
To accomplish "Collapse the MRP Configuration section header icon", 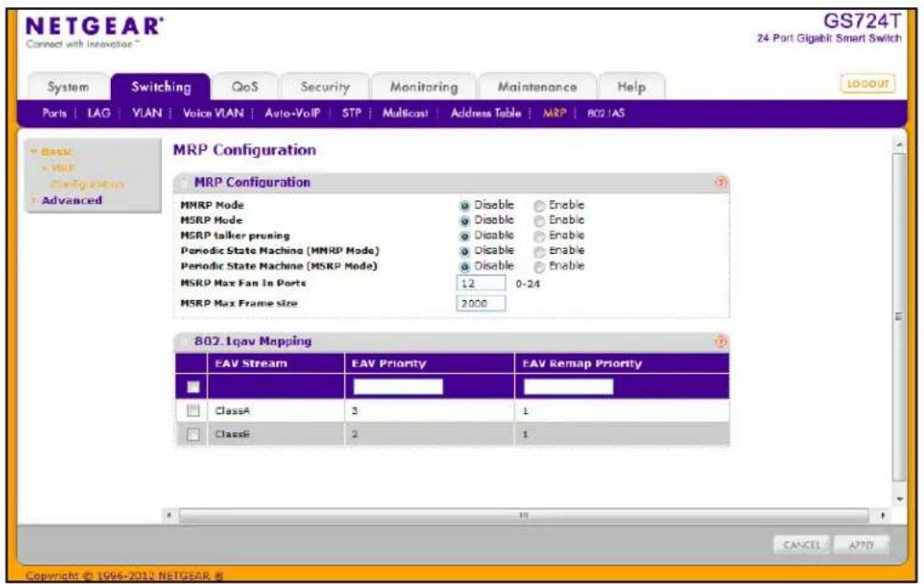I will pos(184,183).
